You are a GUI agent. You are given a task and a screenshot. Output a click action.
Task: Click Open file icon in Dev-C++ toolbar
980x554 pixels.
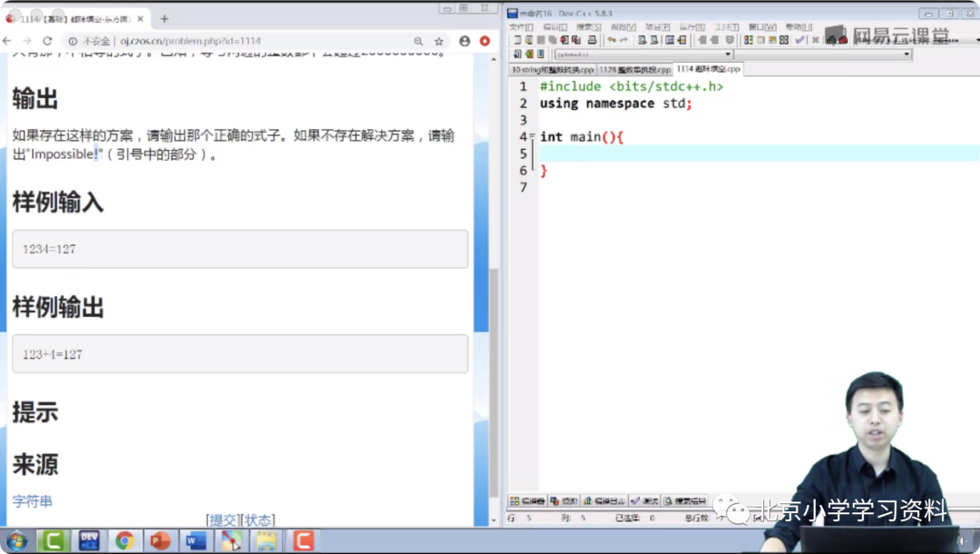(529, 40)
